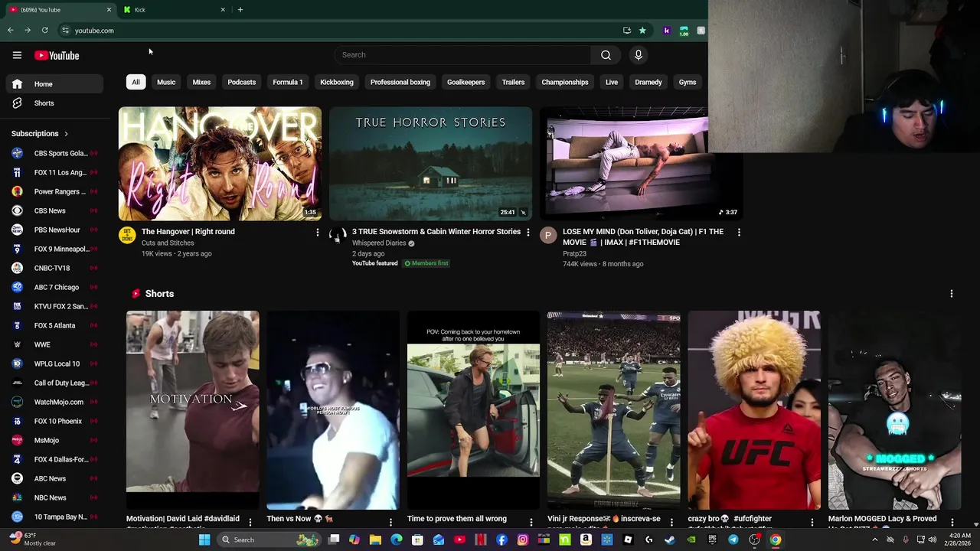Open Cuts and Stitches channel avatar

pyautogui.click(x=127, y=236)
